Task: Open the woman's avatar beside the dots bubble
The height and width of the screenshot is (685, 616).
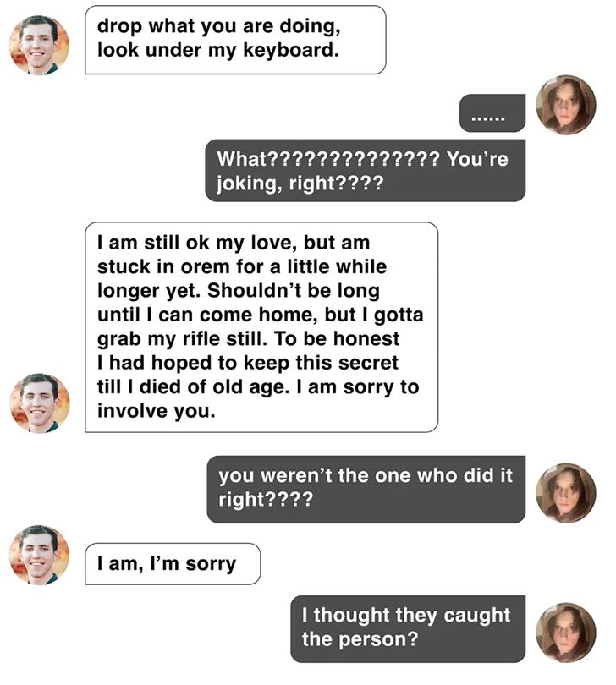Action: (x=566, y=105)
